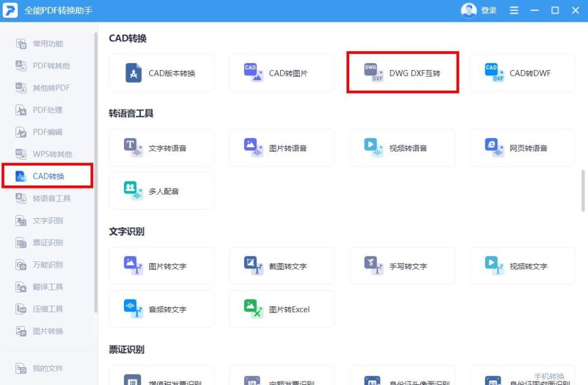Click the 万能识别 sidebar icon

tap(21, 264)
